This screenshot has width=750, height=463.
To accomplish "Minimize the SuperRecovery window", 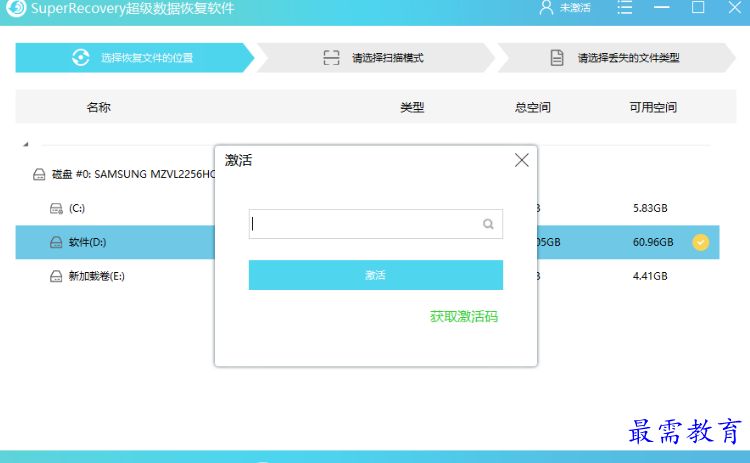I will 662,7.
